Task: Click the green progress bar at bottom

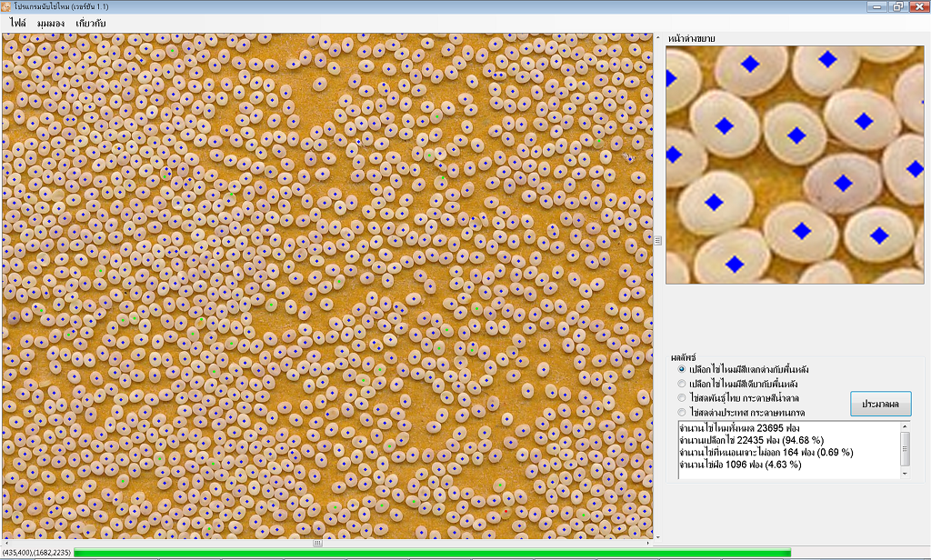Action: pos(432,553)
